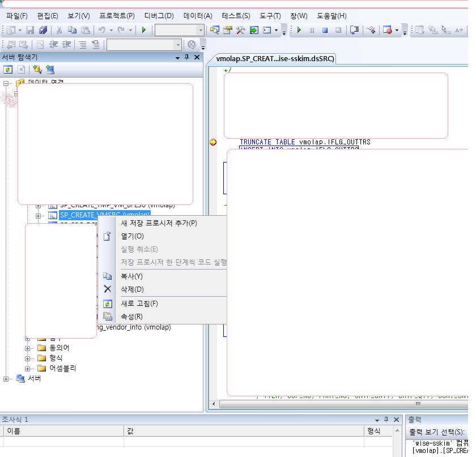Select the vmolap.SP_CREAT...ise-sskim.dsSRC tab
476x457 pixels.
point(275,58)
